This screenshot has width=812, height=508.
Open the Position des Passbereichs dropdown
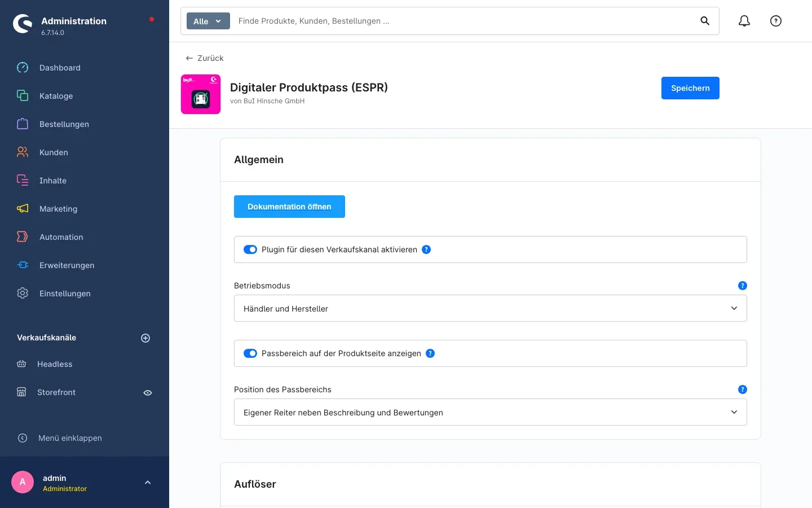click(491, 412)
